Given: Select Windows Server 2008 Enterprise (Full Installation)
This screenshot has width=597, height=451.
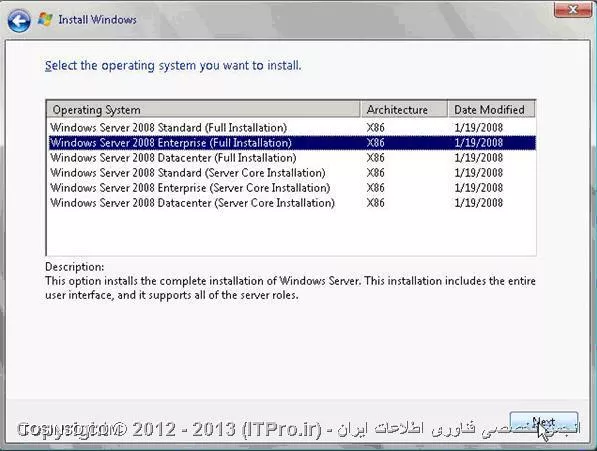Looking at the screenshot, I should [292, 143].
